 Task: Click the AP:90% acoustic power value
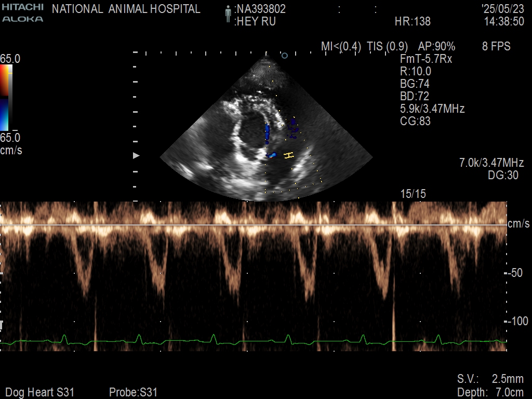[436, 46]
